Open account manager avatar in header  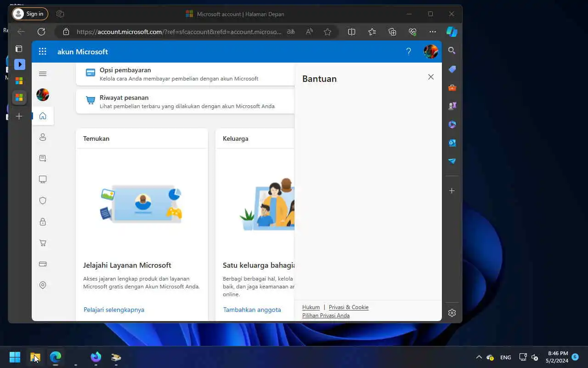(x=430, y=52)
